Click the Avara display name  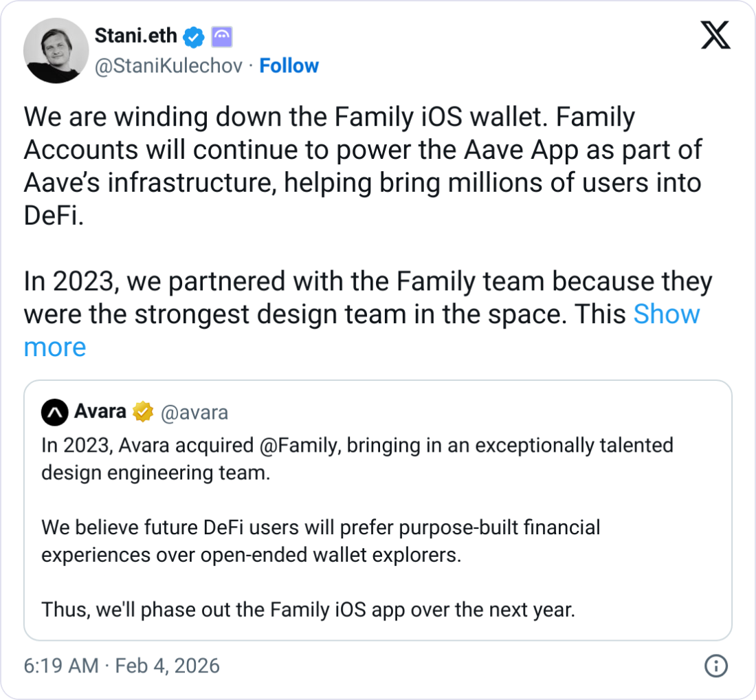click(x=100, y=411)
